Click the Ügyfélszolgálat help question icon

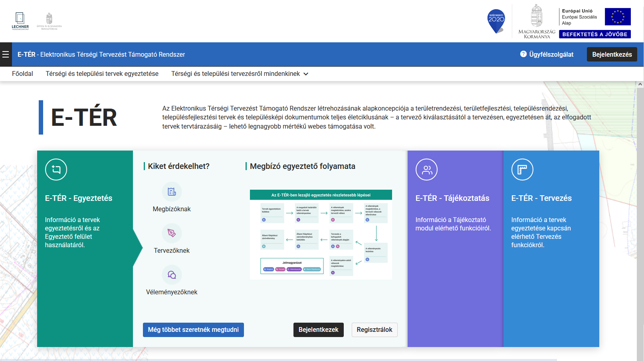coord(523,54)
